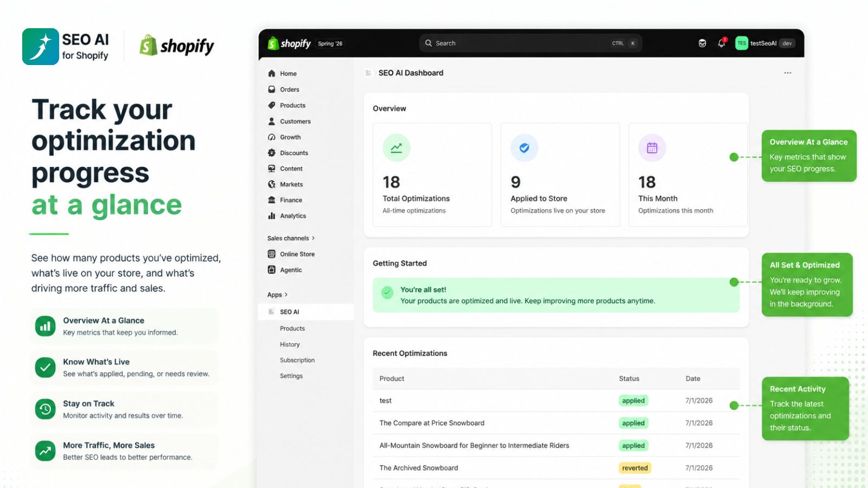Click the Status column header
Viewport: 868px width, 488px height.
629,378
